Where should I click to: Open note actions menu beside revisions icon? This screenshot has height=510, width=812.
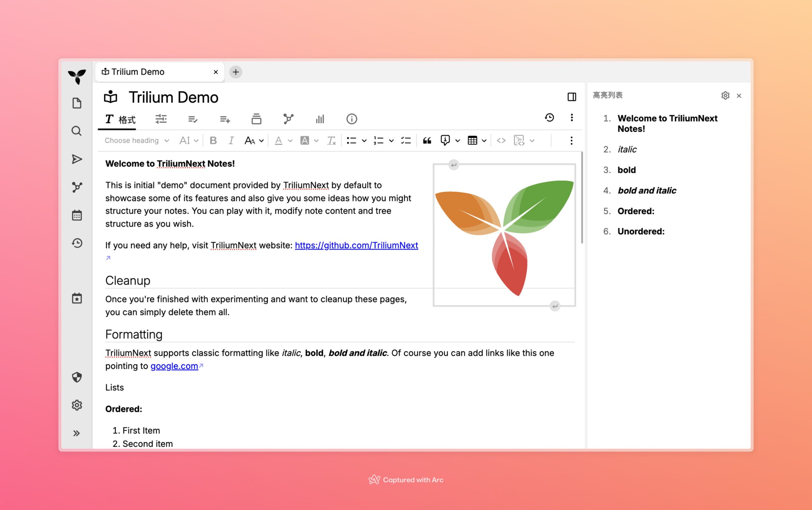572,117
